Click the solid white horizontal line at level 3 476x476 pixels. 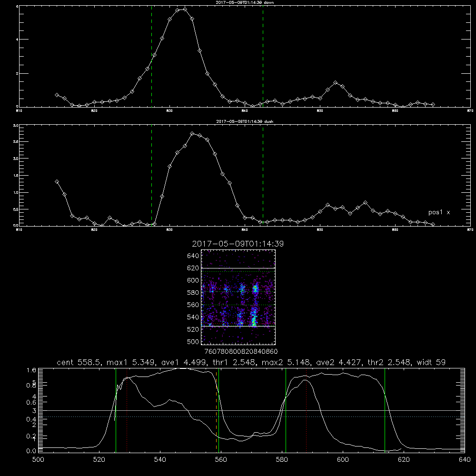coord(251,410)
